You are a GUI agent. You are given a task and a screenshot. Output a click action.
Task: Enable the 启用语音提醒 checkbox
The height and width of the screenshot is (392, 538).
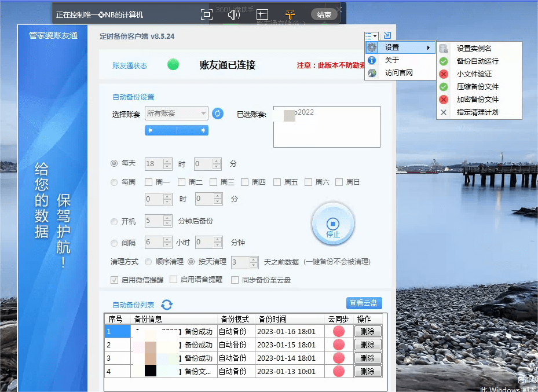tap(174, 280)
